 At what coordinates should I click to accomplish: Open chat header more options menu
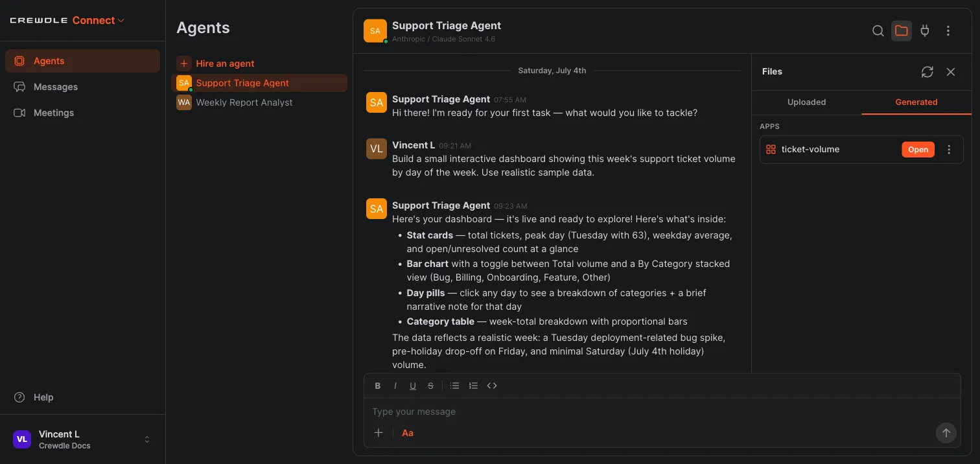[x=948, y=30]
